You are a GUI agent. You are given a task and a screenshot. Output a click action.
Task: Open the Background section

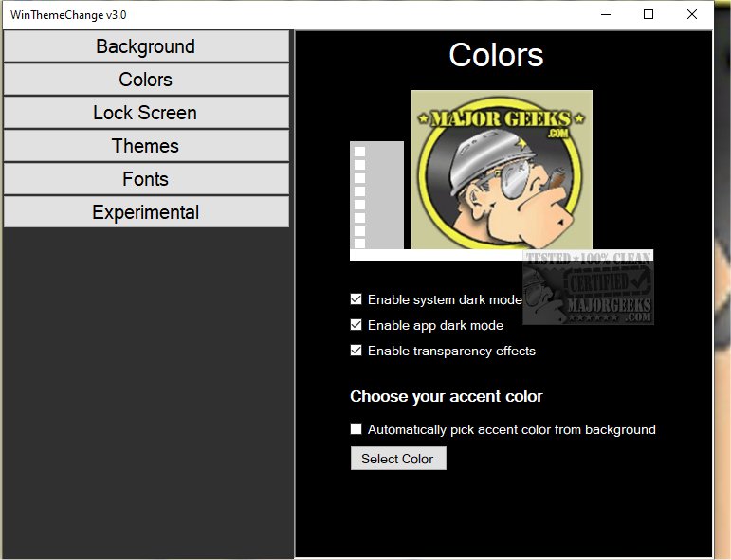point(146,46)
